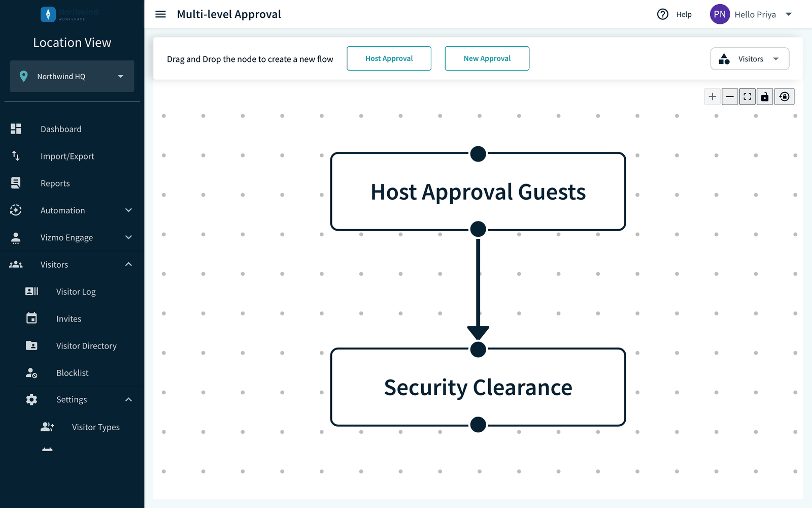This screenshot has height=508, width=812.
Task: Click the Help link
Action: coord(684,14)
